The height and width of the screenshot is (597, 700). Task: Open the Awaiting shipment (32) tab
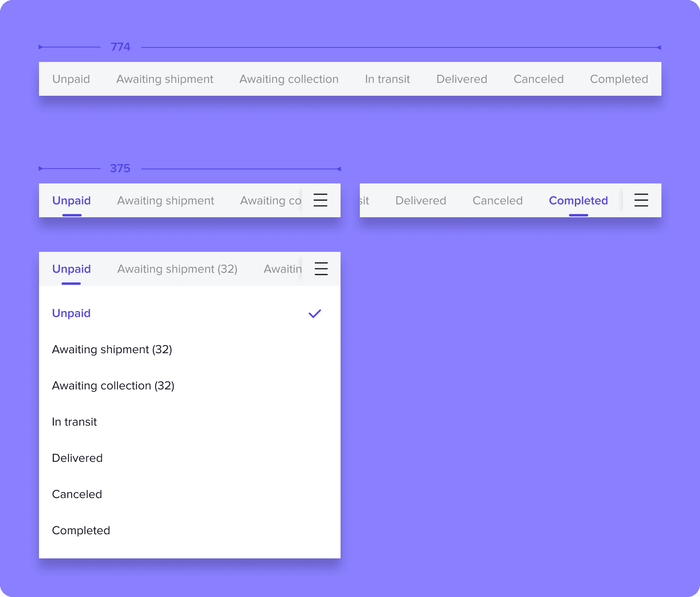(x=177, y=269)
